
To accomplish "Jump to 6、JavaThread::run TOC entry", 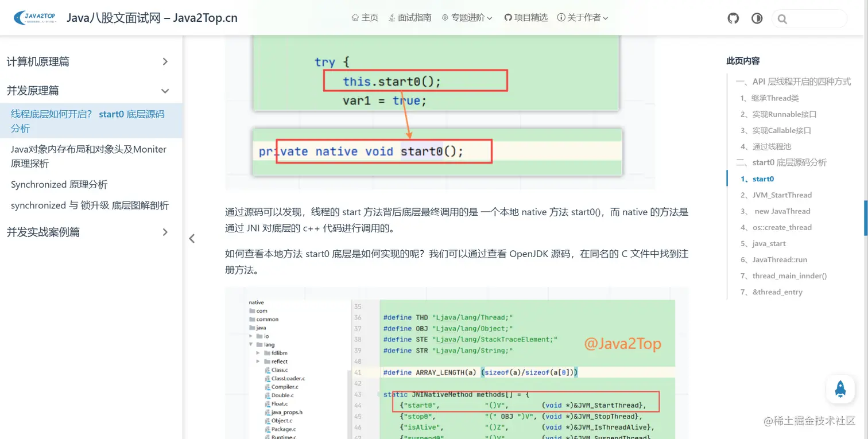I will pos(774,259).
